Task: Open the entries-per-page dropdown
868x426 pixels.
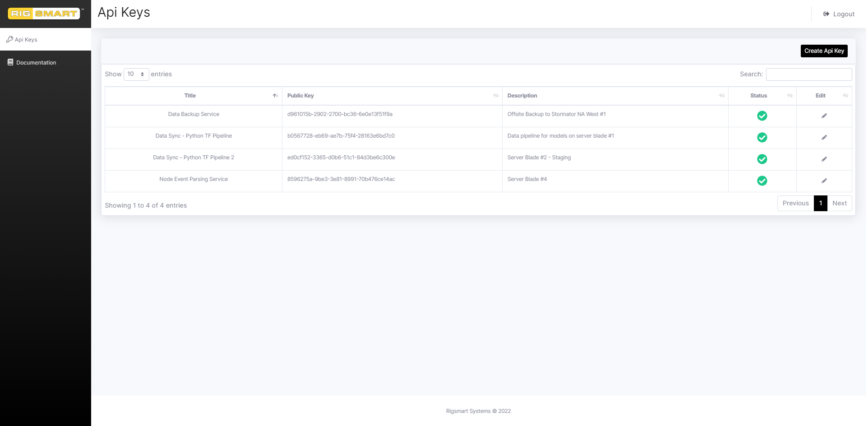Action: point(136,74)
